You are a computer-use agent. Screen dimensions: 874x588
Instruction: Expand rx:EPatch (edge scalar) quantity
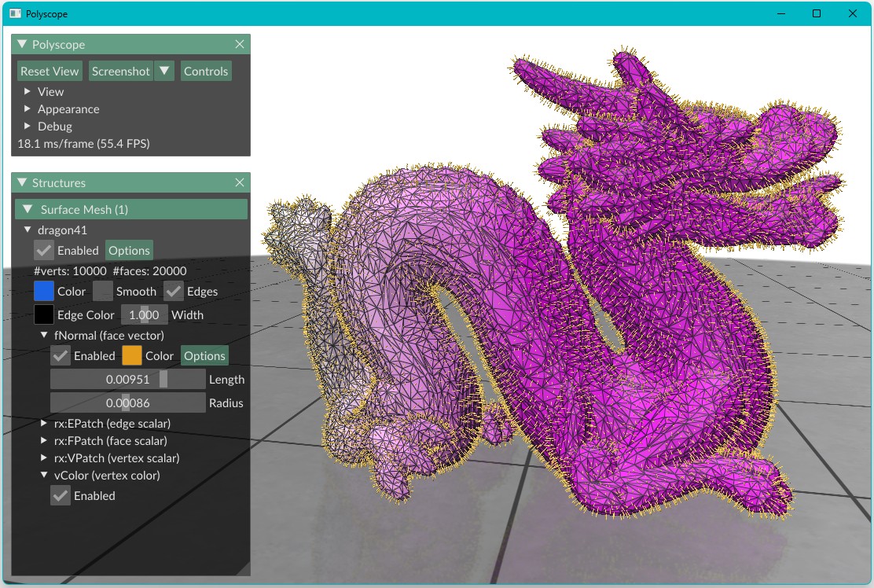coord(44,423)
